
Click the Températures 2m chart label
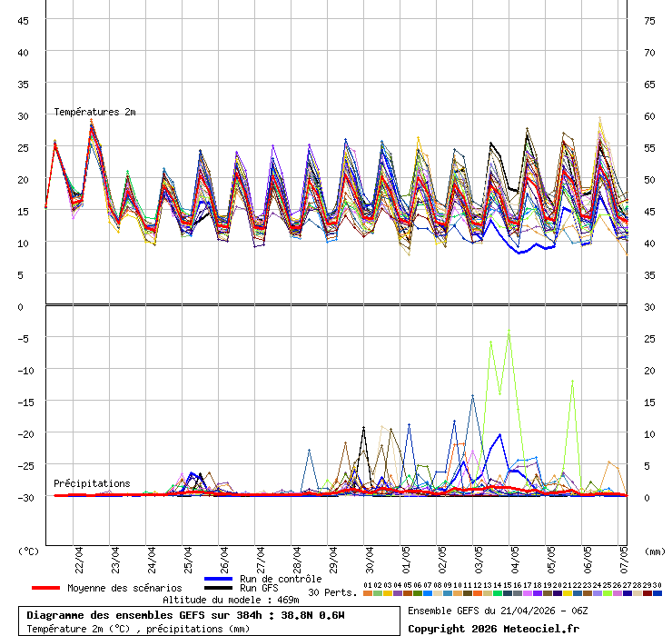click(x=94, y=112)
